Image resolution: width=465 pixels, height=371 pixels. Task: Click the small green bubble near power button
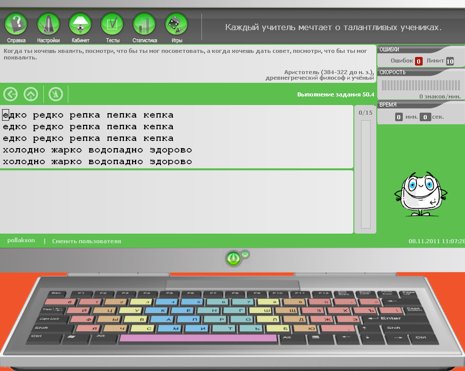pyautogui.click(x=245, y=254)
